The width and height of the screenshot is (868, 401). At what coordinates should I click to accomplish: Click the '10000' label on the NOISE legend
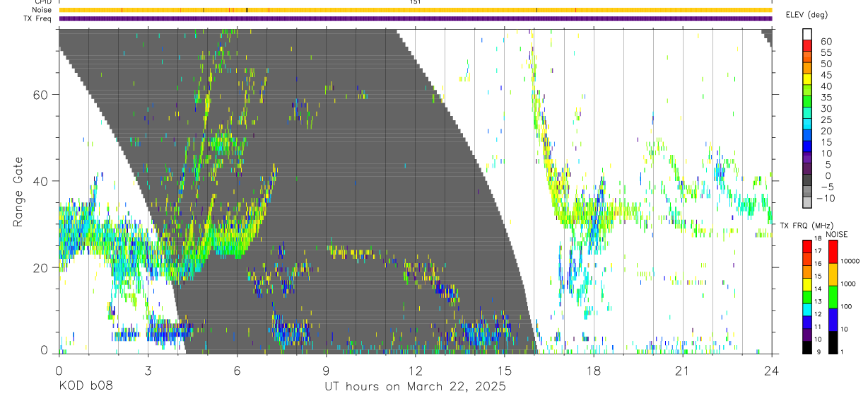[851, 261]
